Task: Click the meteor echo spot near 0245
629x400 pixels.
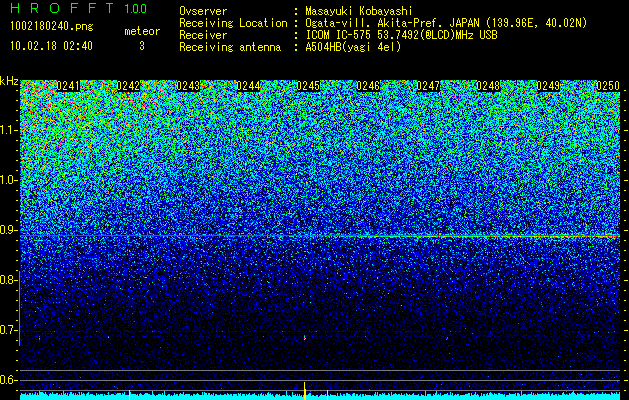Action: [x=305, y=338]
